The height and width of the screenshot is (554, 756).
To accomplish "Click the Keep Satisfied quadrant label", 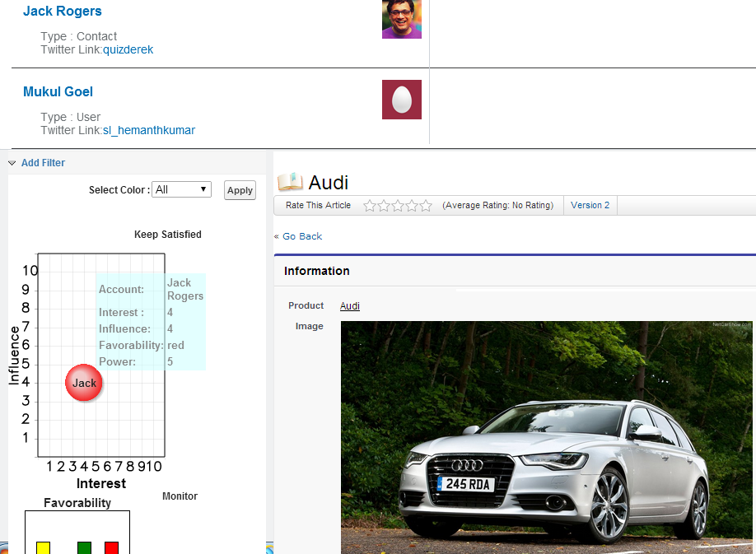I will [168, 234].
